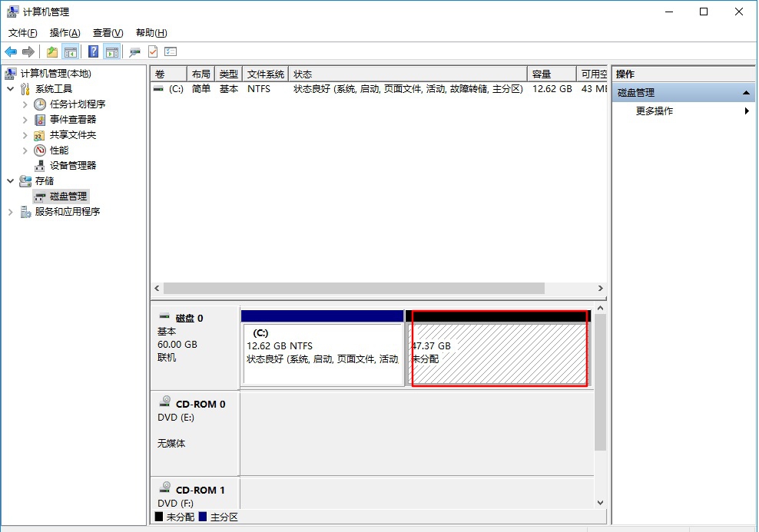Click the volume list horizontal scrollbar
This screenshot has height=532, width=759.
[353, 289]
